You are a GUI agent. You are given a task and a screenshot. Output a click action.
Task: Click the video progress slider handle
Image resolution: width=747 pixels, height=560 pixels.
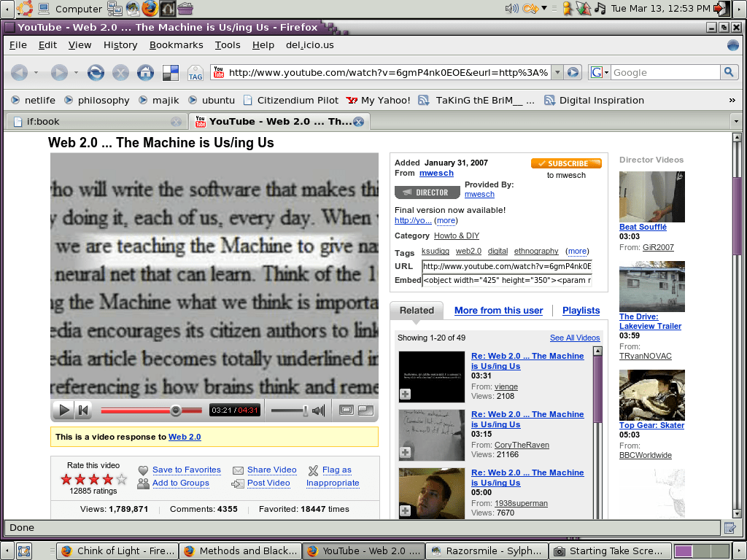pyautogui.click(x=175, y=411)
